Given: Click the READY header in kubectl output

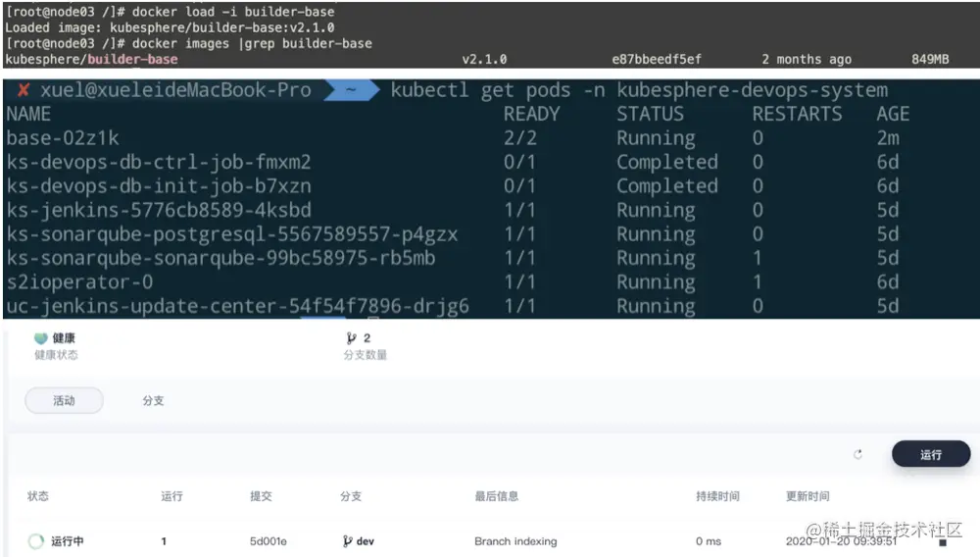Looking at the screenshot, I should tap(532, 114).
